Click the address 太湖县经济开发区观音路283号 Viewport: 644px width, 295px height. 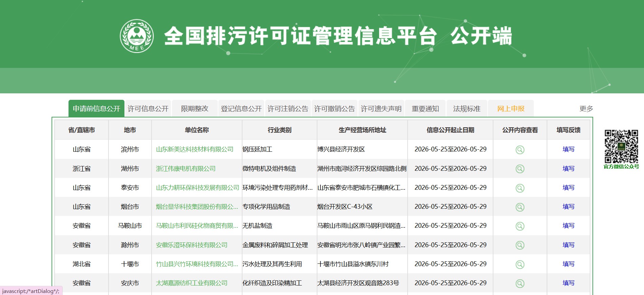358,283
